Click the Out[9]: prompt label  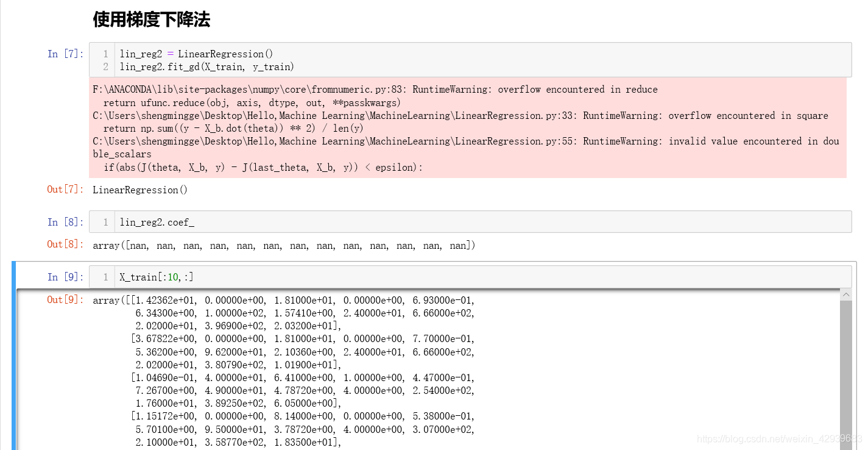click(x=66, y=299)
